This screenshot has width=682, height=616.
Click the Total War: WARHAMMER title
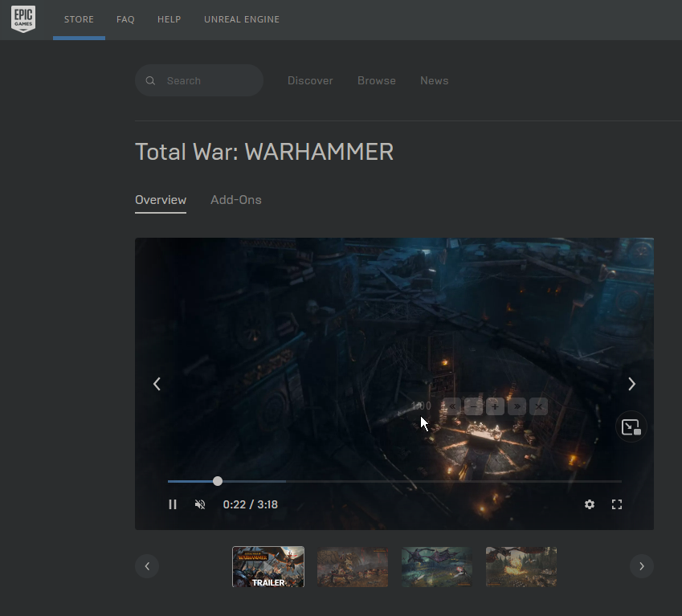coord(264,152)
